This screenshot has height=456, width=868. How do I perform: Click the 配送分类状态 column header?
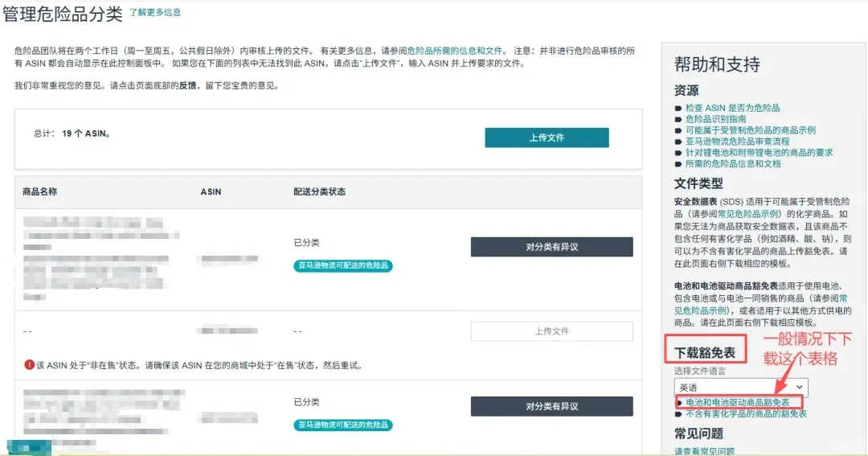click(x=319, y=191)
